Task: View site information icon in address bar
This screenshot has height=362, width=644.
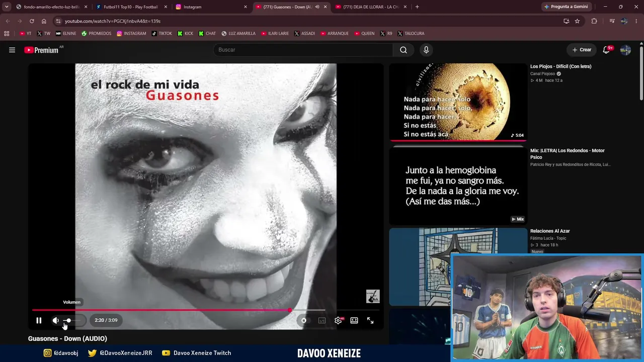Action: coord(58,21)
